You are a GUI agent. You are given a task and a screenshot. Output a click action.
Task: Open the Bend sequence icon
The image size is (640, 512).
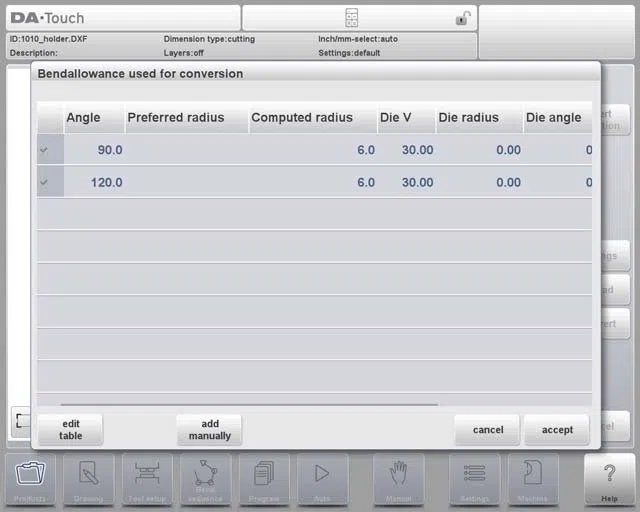205,479
